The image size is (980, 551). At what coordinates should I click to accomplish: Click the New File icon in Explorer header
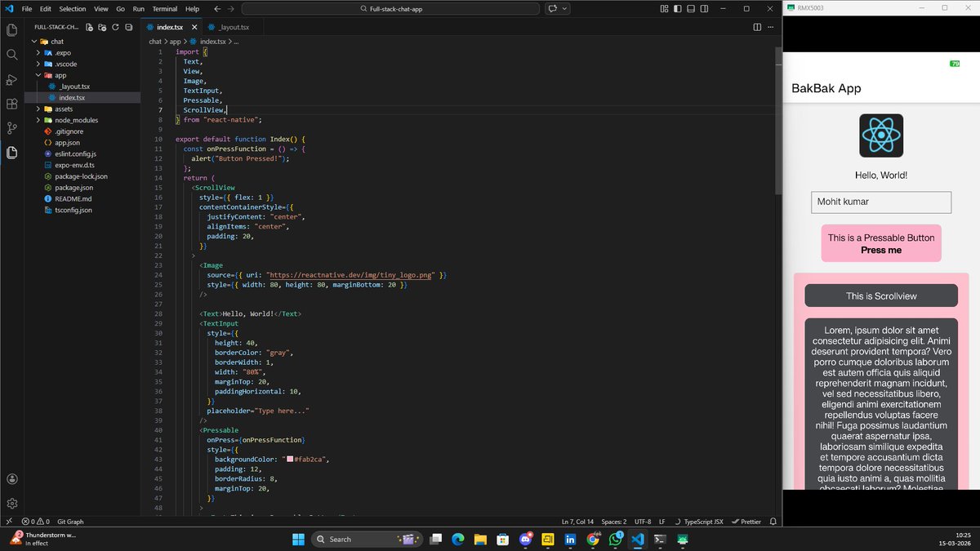coord(89,27)
